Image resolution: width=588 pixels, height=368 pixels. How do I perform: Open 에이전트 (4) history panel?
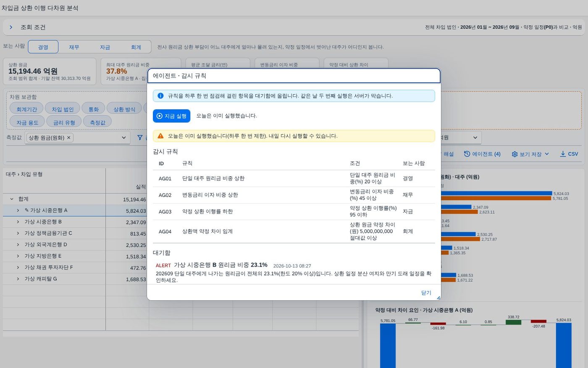coord(482,154)
